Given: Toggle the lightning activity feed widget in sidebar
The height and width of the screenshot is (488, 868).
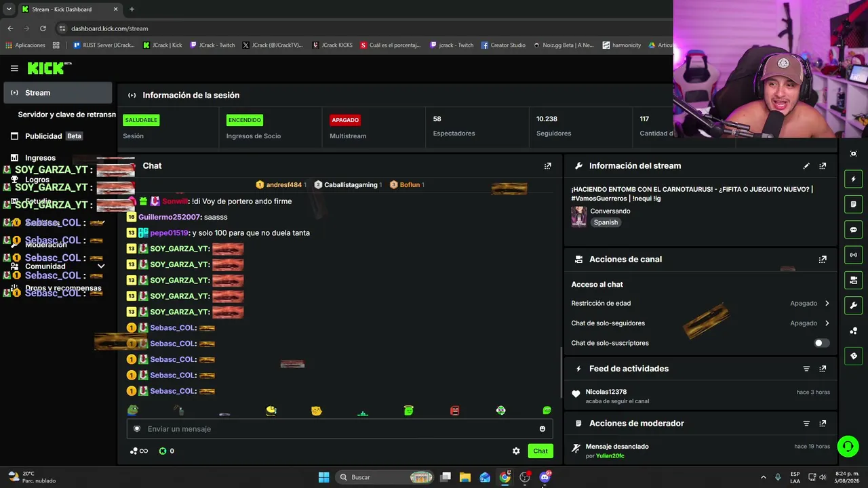Looking at the screenshot, I should click(854, 179).
